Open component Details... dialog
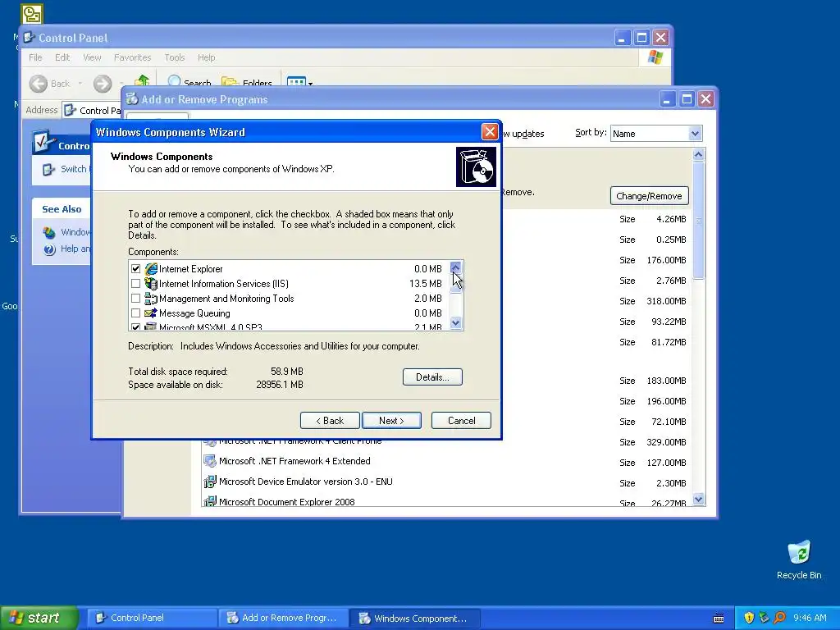Screen dimensions: 840x630 click(x=432, y=377)
